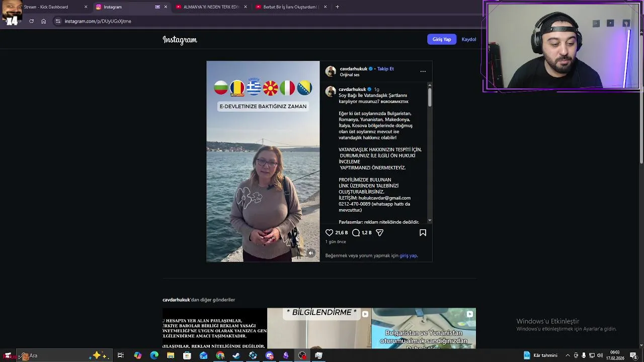Reload the page

click(x=31, y=21)
